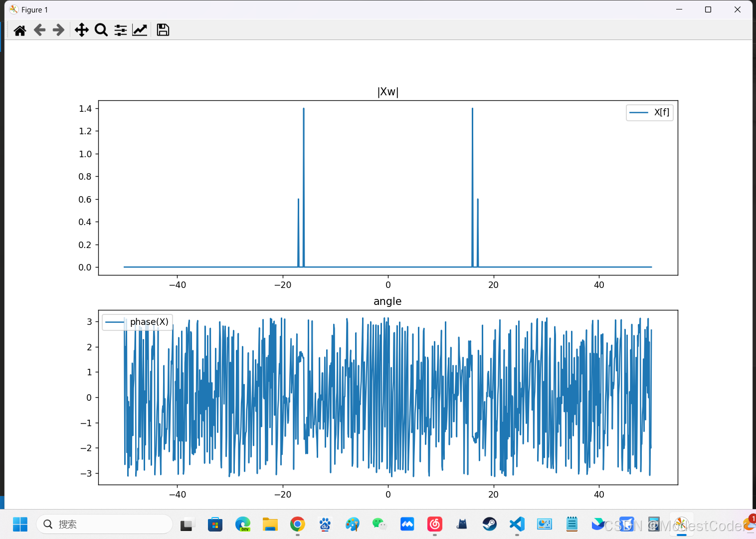Screen dimensions: 756x539
Task: Open the Edit axis and curve parameters tool
Action: click(140, 30)
